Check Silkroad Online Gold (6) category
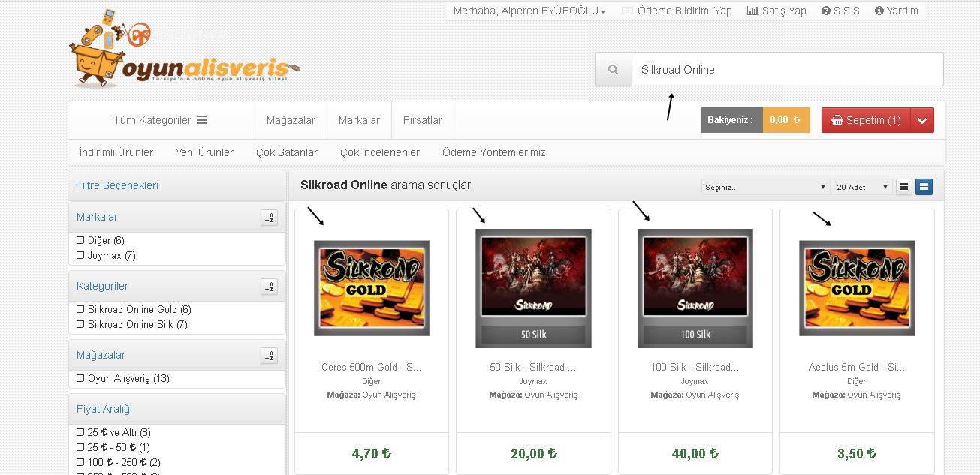Image resolution: width=980 pixels, height=475 pixels. tap(80, 309)
